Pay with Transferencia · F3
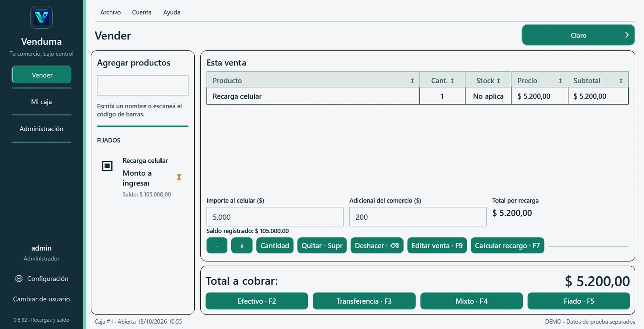This screenshot has height=329, width=644. [364, 301]
